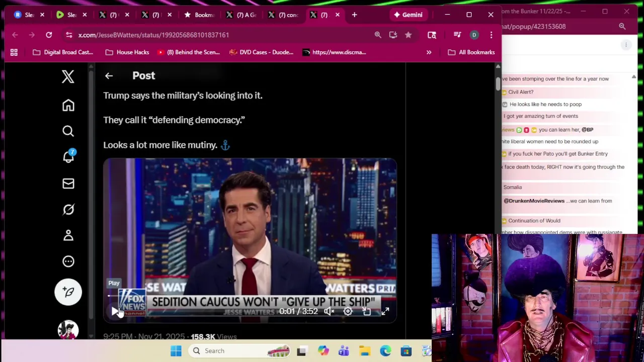Unmute the video with speaker icon
Viewport: 644px width, 362px height.
tap(329, 311)
